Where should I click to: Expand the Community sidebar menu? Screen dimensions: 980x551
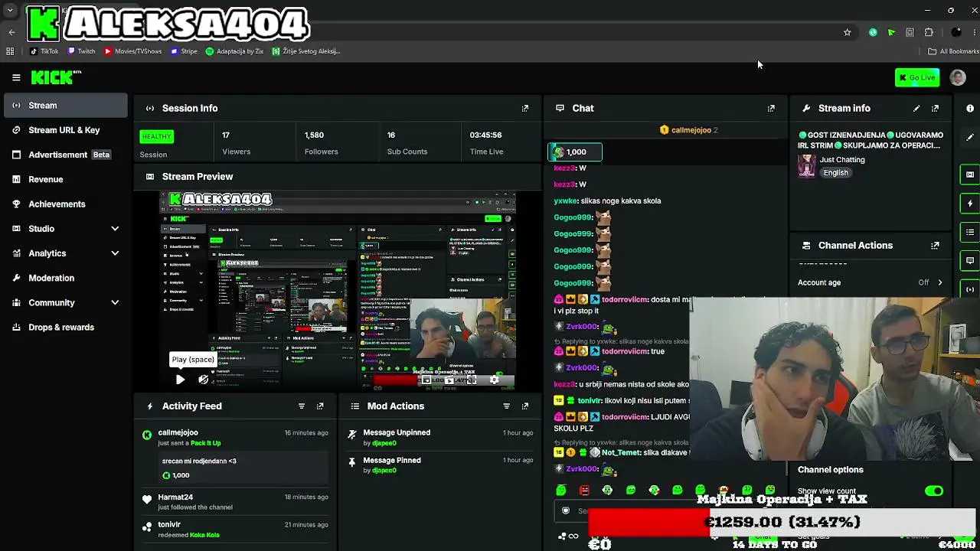pyautogui.click(x=66, y=302)
